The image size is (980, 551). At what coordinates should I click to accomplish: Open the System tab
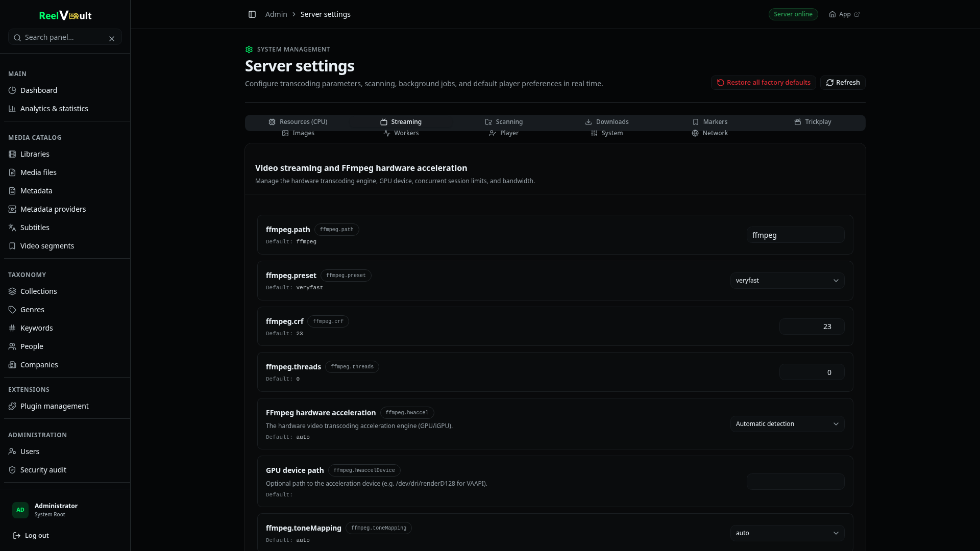(606, 133)
